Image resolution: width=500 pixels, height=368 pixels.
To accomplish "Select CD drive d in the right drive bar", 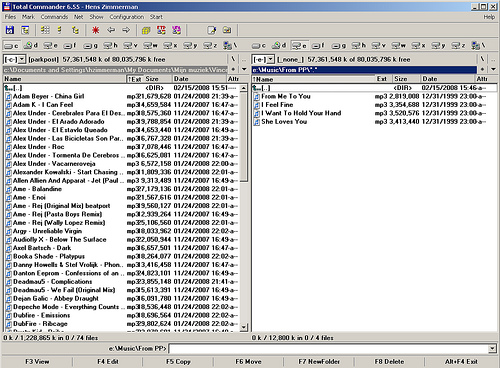I will pyautogui.click(x=279, y=45).
